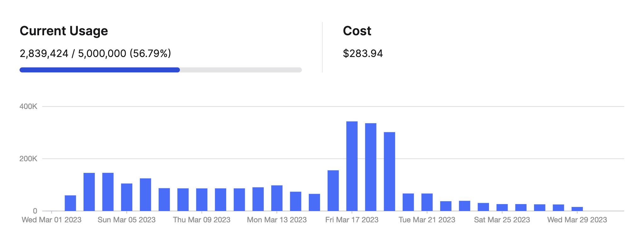
Task: Click the Cost heading
Action: (357, 31)
